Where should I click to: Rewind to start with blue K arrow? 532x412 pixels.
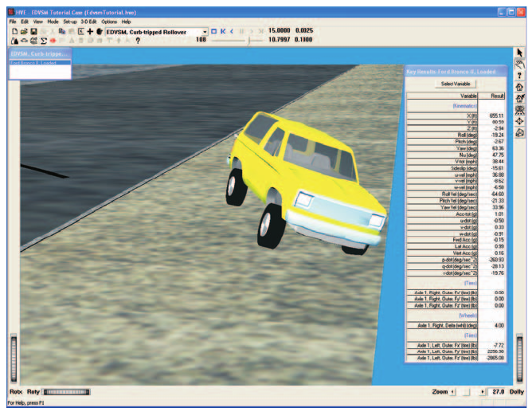coord(223,31)
